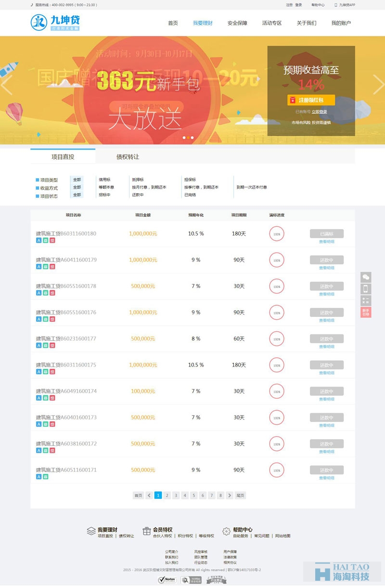
Task: Open 首页 in the main navigation
Action: click(173, 23)
